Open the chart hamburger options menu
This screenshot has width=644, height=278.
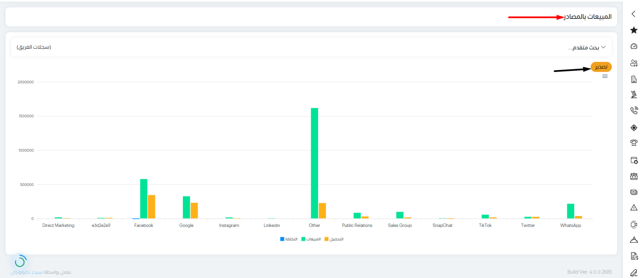[605, 76]
